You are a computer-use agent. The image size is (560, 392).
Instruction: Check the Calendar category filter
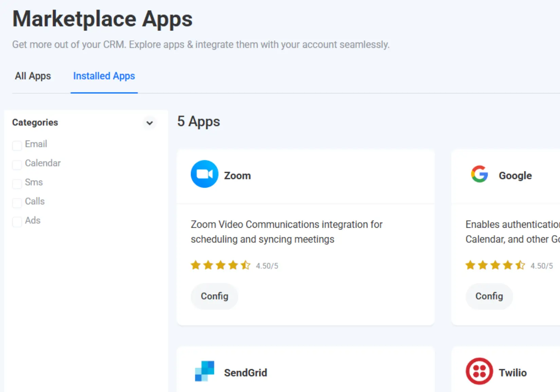pos(17,165)
